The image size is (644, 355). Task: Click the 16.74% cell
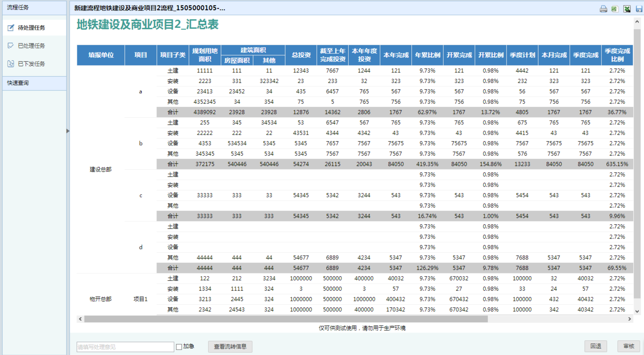[x=427, y=216]
